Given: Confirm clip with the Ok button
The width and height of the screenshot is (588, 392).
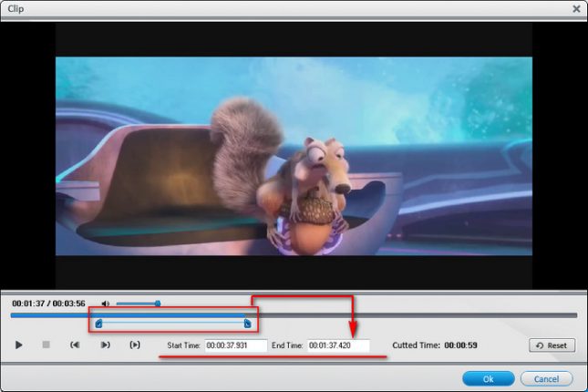Looking at the screenshot, I should [x=488, y=378].
